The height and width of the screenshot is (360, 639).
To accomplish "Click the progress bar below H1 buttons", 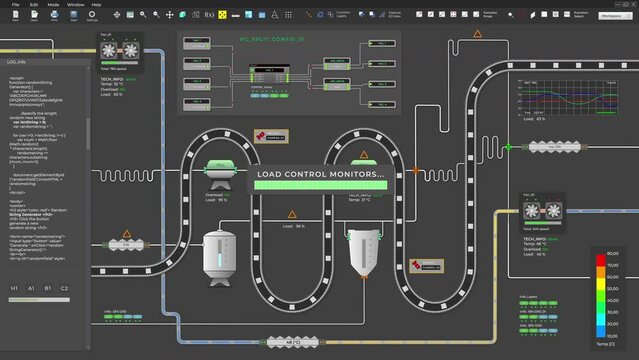I will coord(39,300).
